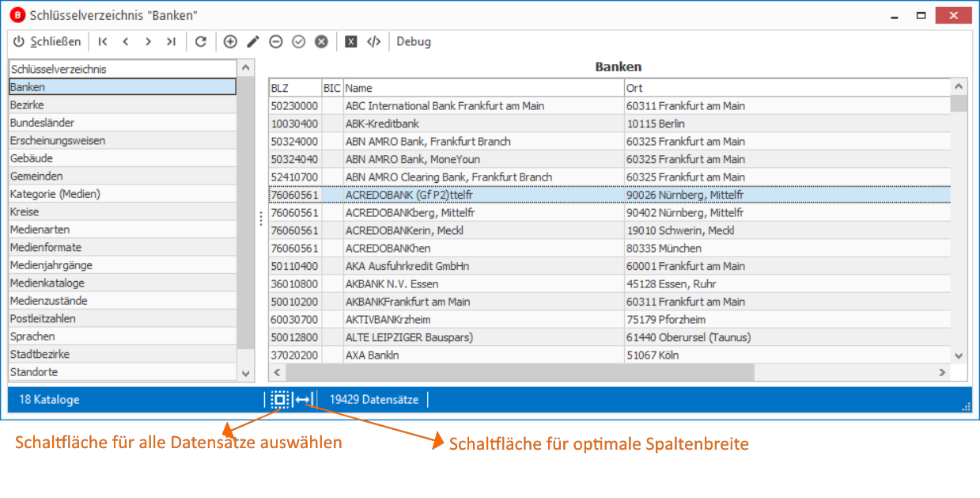This screenshot has width=980, height=498.
Task: Click the Schließen button
Action: [47, 42]
